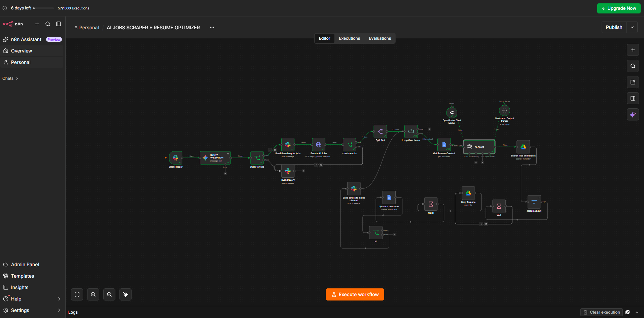Select the check results node
644x318 pixels.
tap(350, 145)
